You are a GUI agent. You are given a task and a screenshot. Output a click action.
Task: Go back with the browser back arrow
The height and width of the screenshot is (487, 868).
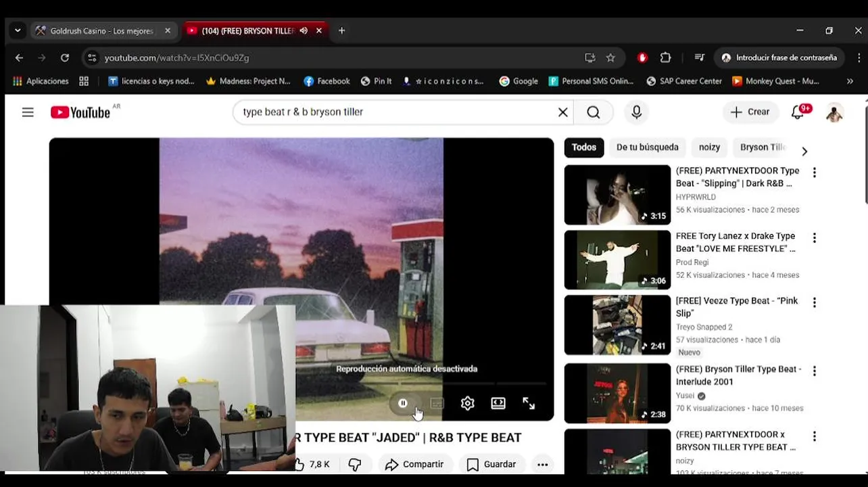19,58
